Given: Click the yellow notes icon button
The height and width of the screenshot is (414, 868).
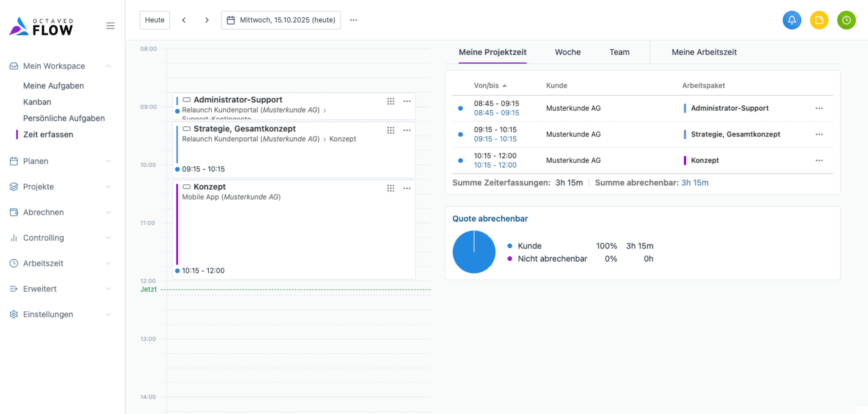Looking at the screenshot, I should tap(819, 20).
